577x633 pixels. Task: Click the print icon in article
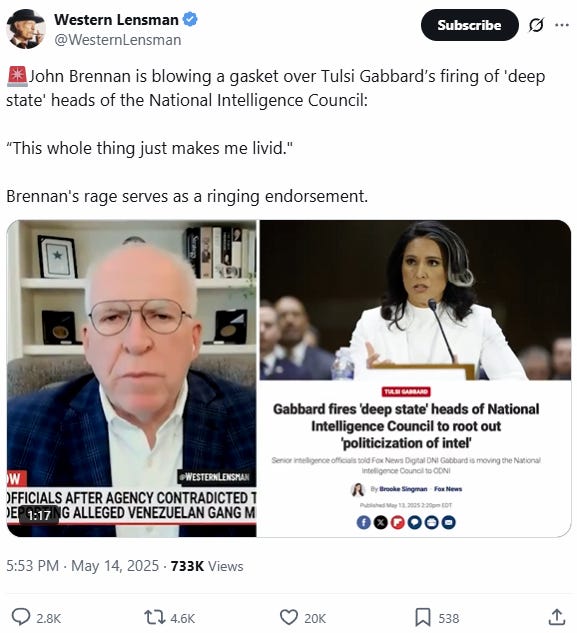click(x=432, y=523)
